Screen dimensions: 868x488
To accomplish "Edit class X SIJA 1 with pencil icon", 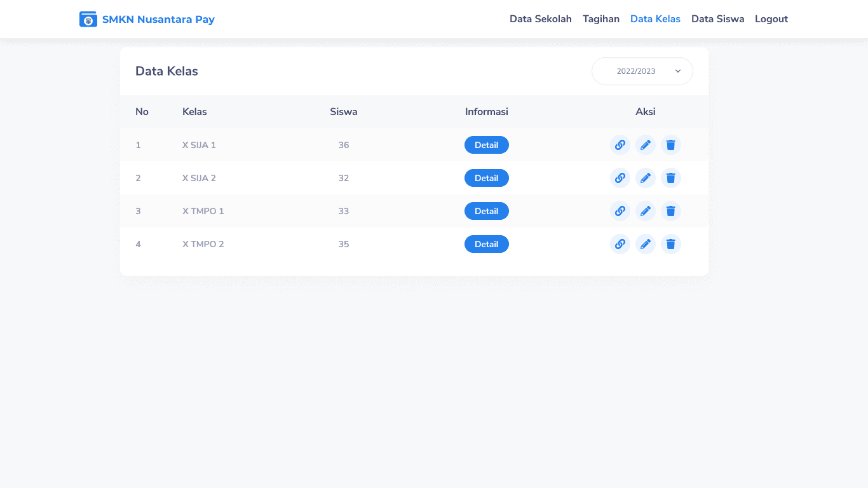I will pyautogui.click(x=646, y=145).
